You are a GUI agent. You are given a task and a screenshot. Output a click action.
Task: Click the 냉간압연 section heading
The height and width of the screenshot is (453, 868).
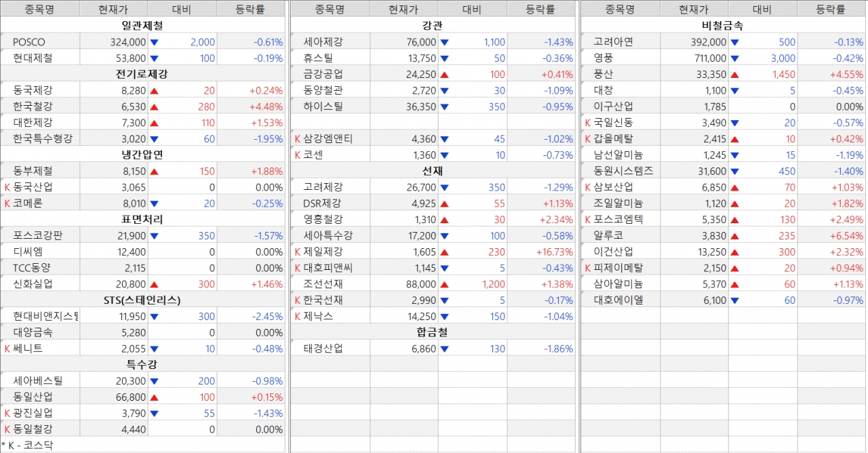tap(142, 155)
